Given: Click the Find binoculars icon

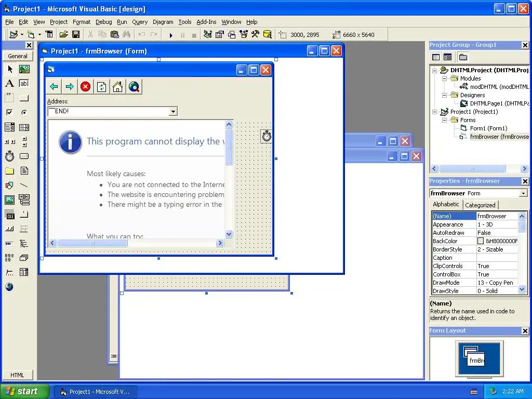Looking at the screenshot, I should coord(127,35).
